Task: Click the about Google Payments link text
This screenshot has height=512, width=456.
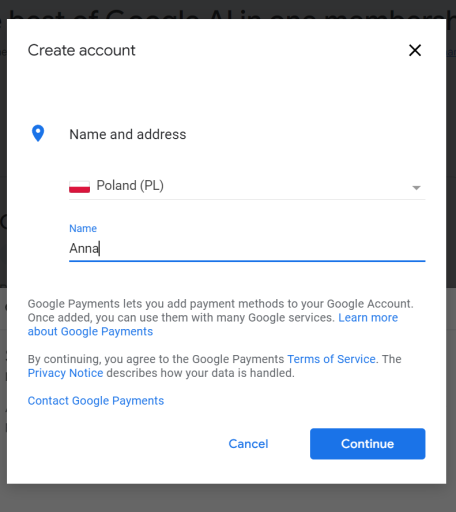Action: (x=90, y=332)
